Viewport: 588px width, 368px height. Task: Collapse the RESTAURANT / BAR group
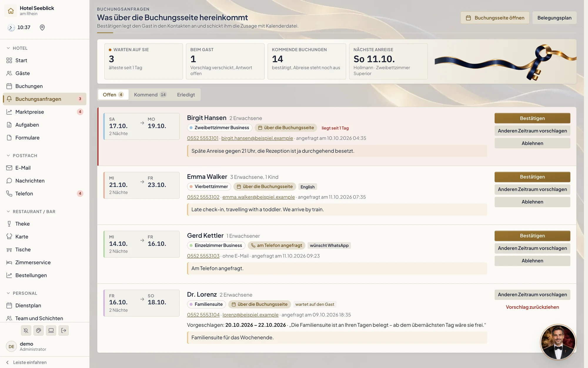(31, 212)
